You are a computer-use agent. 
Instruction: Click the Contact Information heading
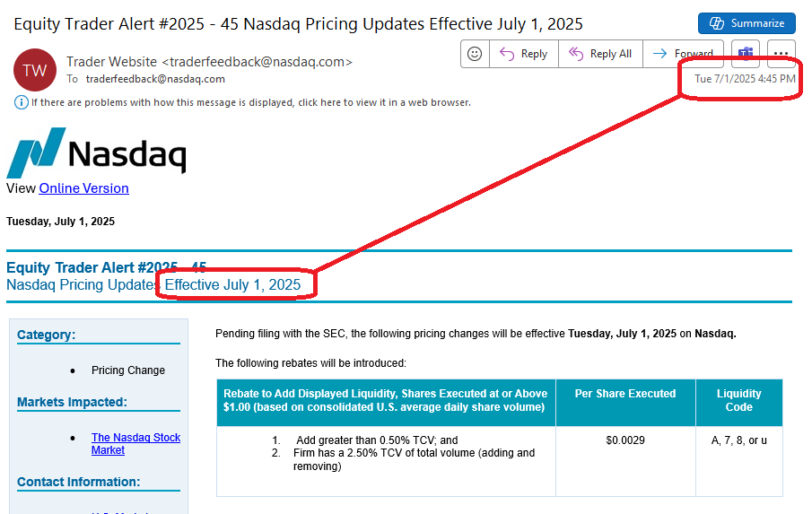tap(79, 482)
